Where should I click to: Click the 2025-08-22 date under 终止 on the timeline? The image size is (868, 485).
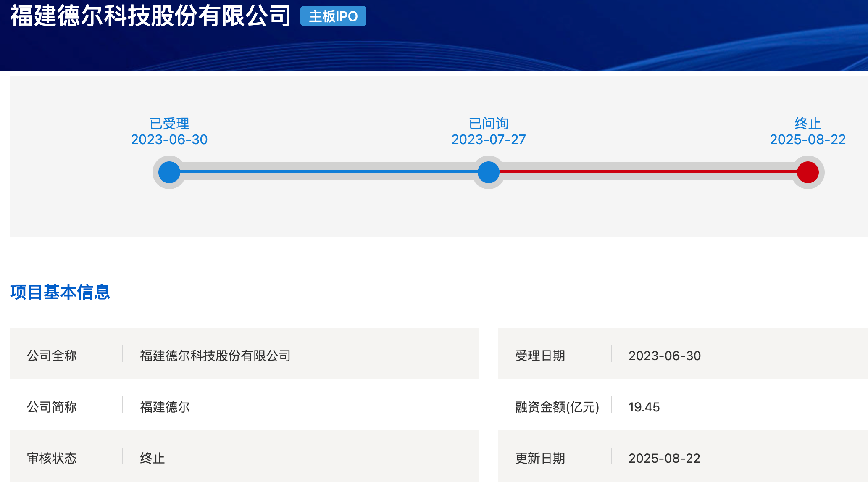808,140
